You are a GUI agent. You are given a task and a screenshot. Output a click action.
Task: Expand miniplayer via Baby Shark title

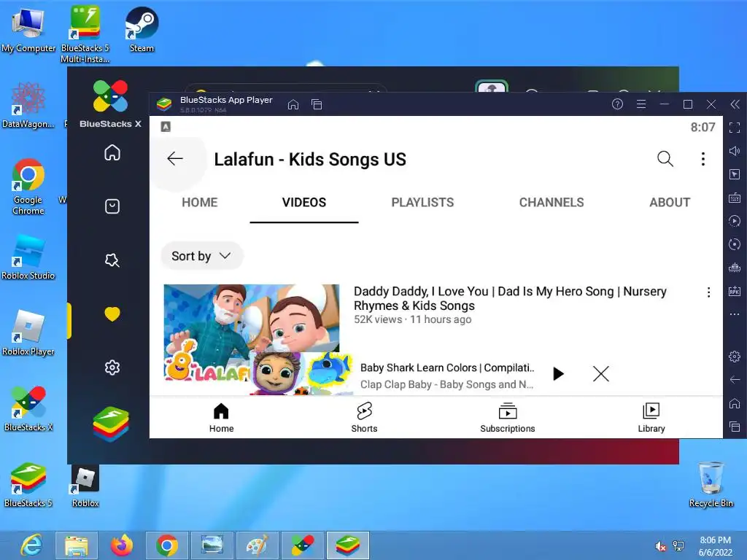pyautogui.click(x=447, y=367)
